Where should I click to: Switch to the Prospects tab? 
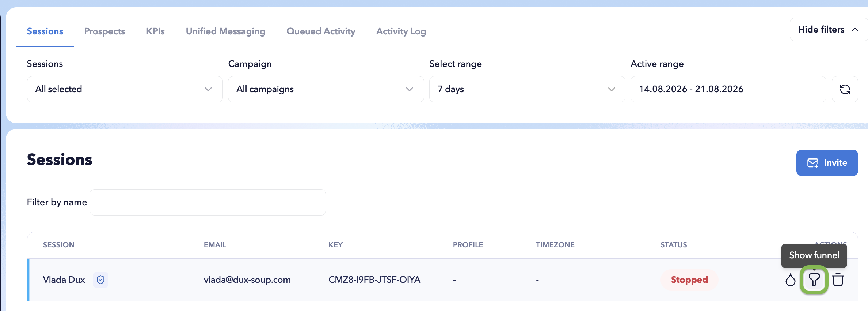tap(104, 31)
